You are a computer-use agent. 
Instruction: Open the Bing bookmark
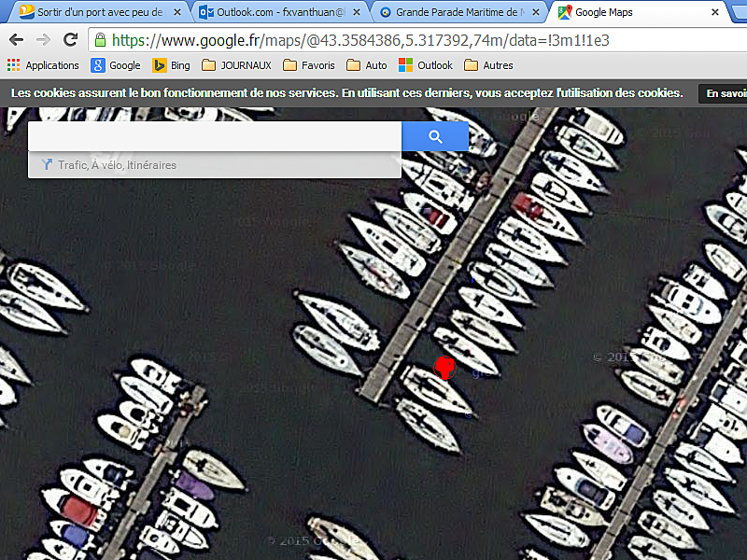171,65
